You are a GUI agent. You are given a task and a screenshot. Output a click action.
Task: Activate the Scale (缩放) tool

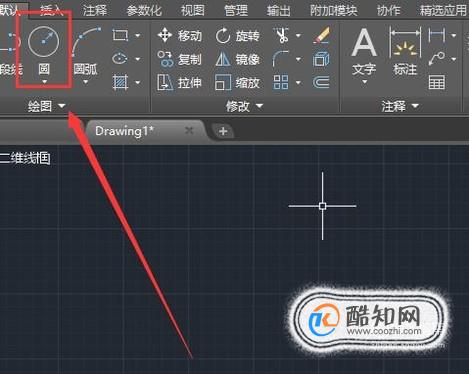point(237,82)
